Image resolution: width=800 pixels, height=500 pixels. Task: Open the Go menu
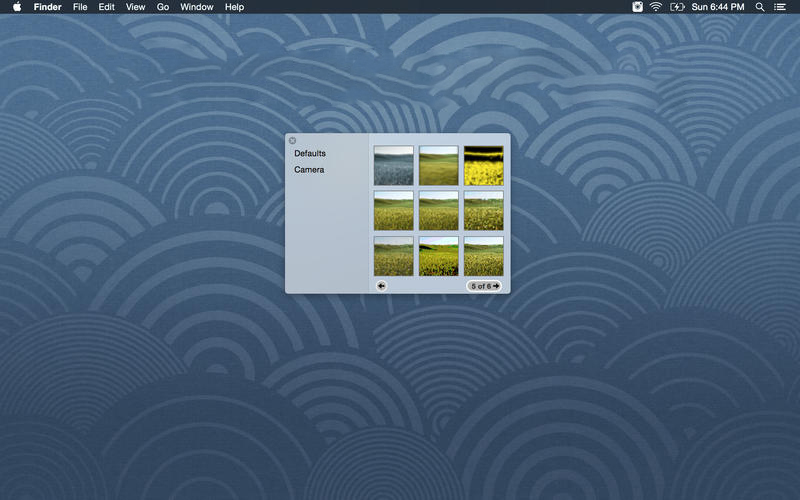tap(162, 7)
